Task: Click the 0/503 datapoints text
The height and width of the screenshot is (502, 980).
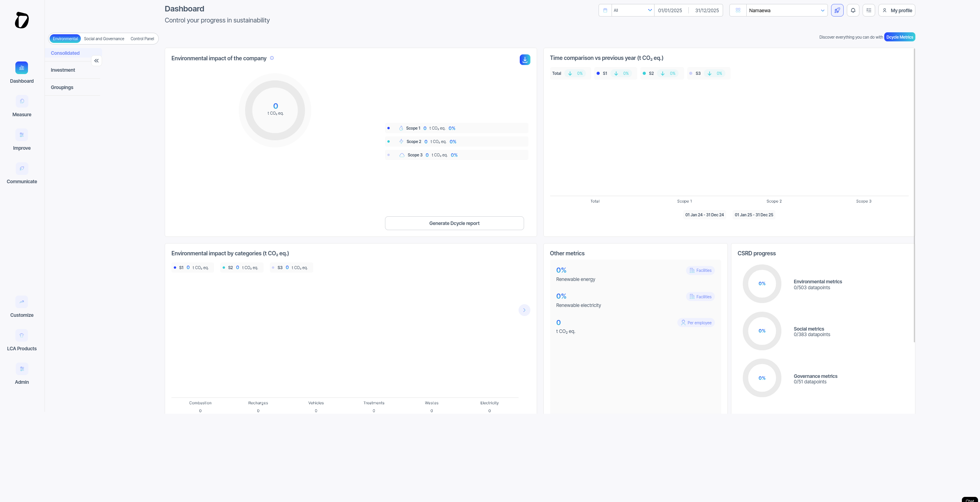Action: point(812,288)
